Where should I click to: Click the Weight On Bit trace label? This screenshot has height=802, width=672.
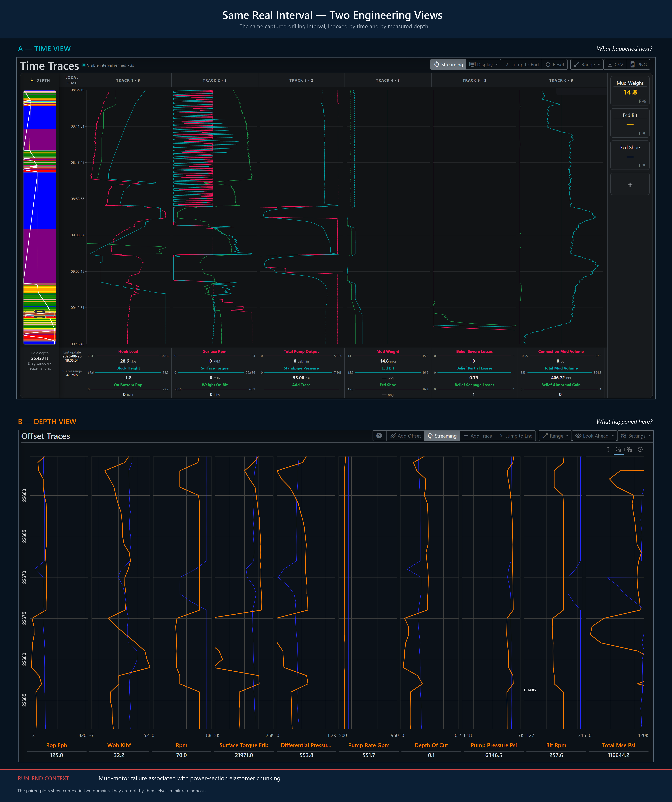point(215,385)
